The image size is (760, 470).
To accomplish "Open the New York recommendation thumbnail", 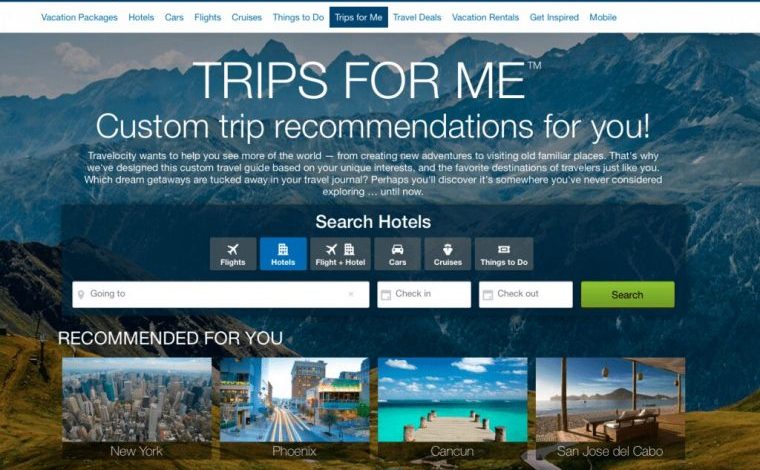I will pyautogui.click(x=137, y=408).
